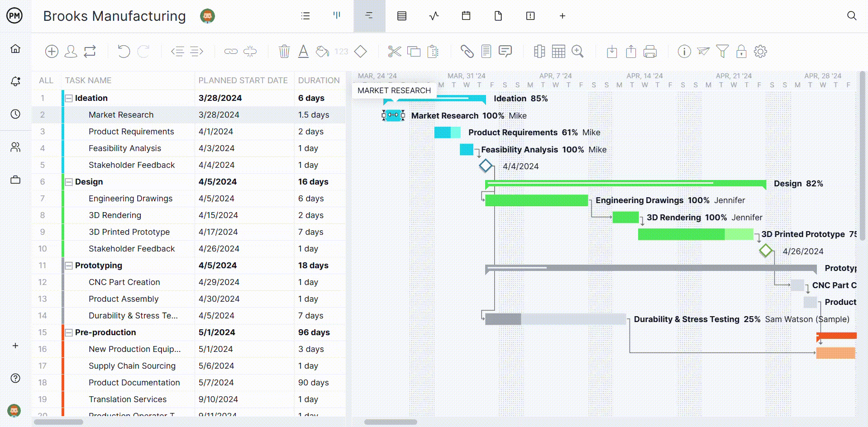The width and height of the screenshot is (868, 427).
Task: Attach a file with paperclip icon
Action: [x=467, y=52]
